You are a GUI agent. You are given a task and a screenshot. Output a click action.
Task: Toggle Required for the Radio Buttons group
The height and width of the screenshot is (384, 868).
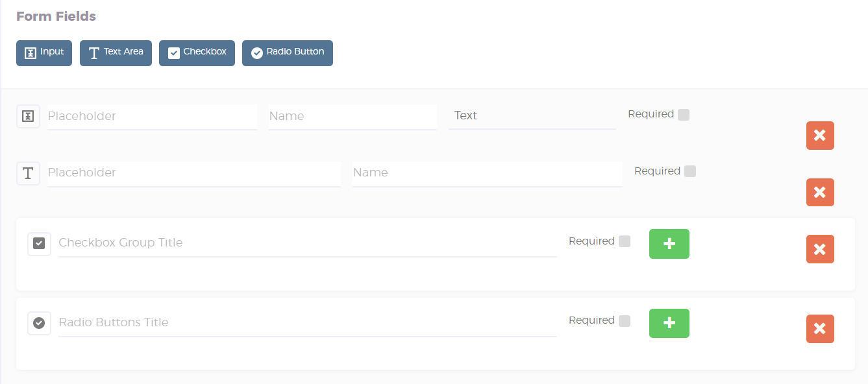click(625, 320)
